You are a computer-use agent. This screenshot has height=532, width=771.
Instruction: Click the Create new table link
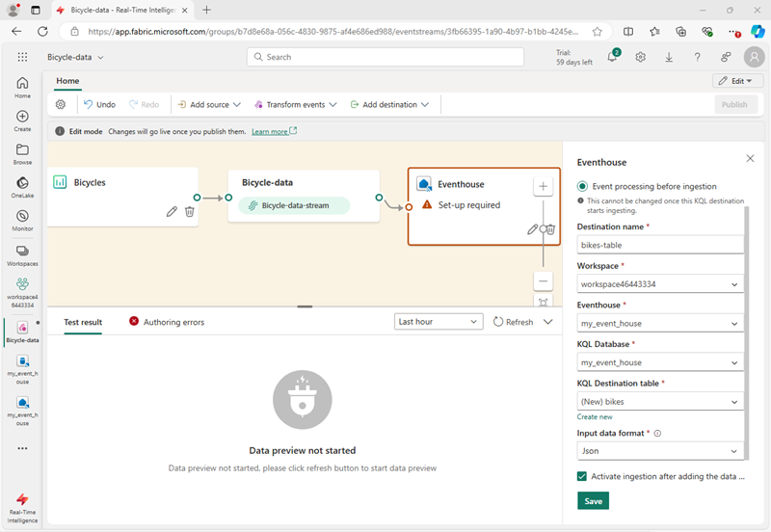point(595,417)
